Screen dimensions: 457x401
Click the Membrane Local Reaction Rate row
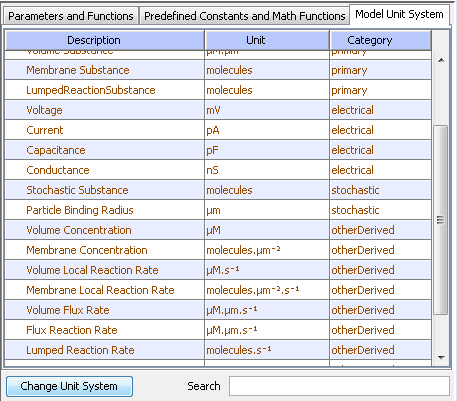pos(218,290)
